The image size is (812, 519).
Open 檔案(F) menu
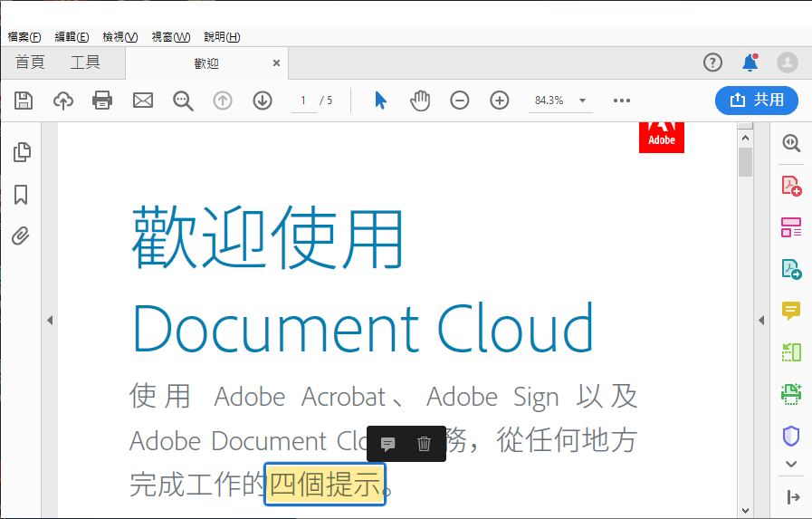24,37
